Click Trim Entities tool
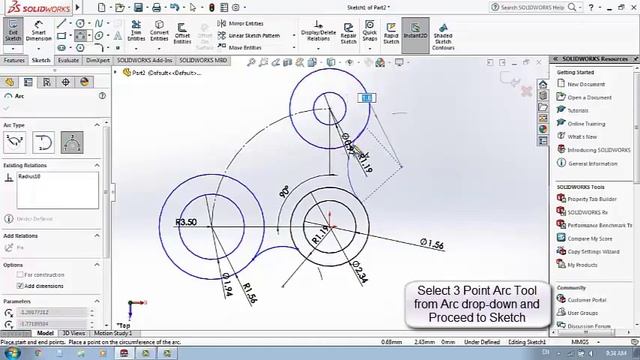Image resolution: width=640 pixels, height=360 pixels. 136,31
